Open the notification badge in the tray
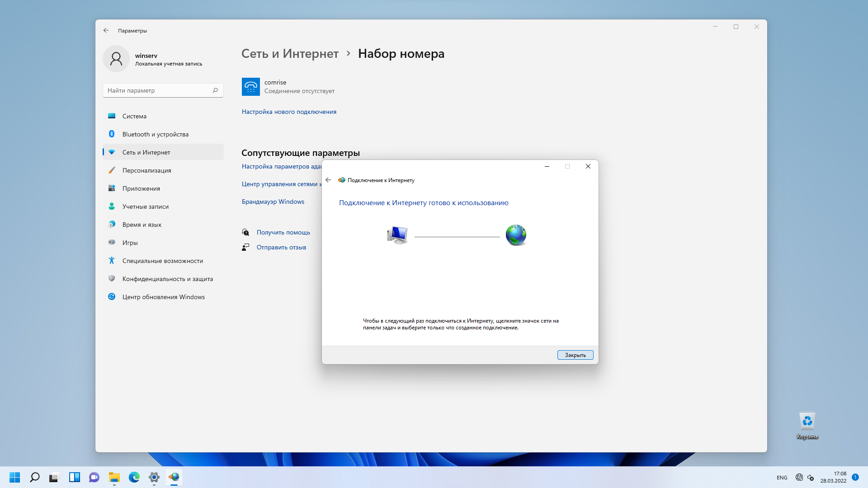Image resolution: width=868 pixels, height=488 pixels. [x=855, y=477]
